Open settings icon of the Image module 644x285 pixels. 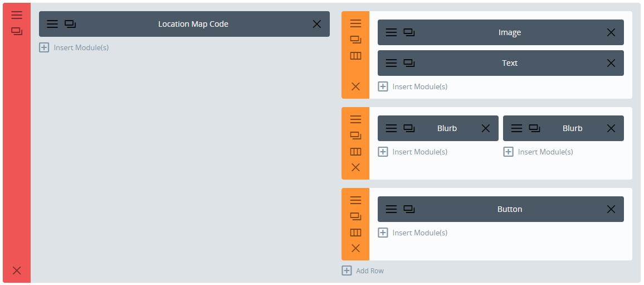pos(392,32)
